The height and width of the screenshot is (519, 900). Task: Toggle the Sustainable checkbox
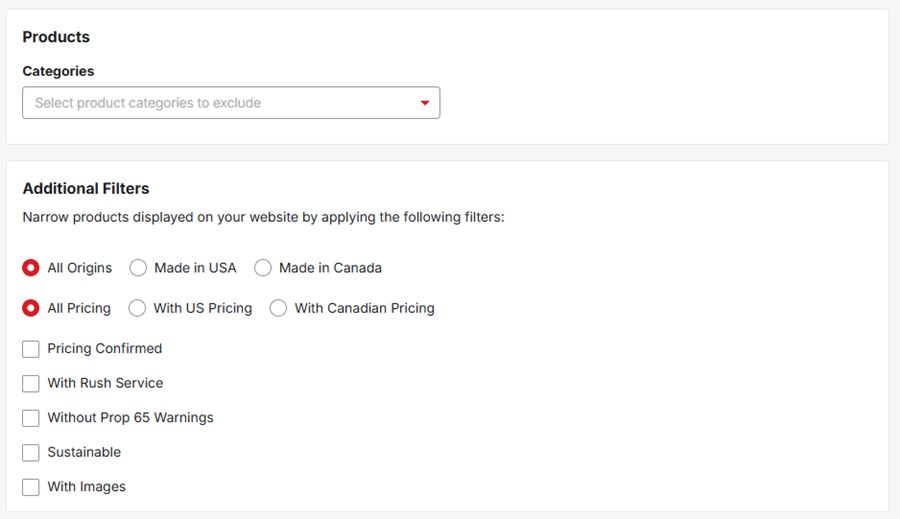[31, 453]
